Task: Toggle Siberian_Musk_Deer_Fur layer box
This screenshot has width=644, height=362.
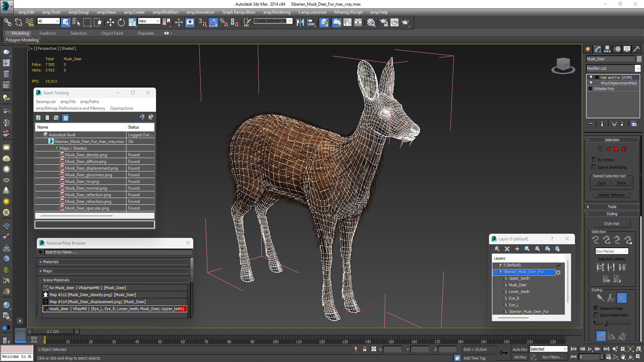Action: (x=558, y=272)
